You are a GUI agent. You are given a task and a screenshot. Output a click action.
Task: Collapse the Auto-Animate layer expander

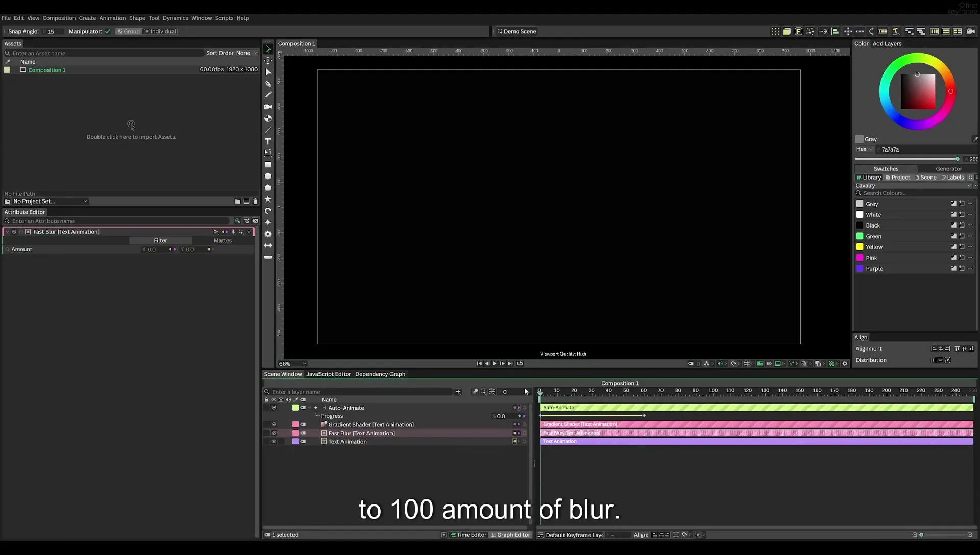point(309,408)
